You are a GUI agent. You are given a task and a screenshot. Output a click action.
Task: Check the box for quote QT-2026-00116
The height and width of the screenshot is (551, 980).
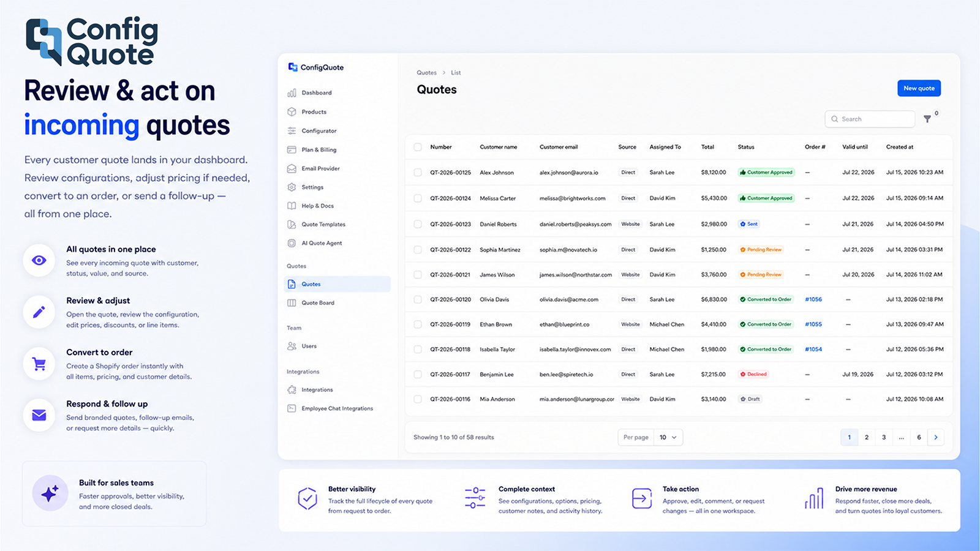[418, 399]
